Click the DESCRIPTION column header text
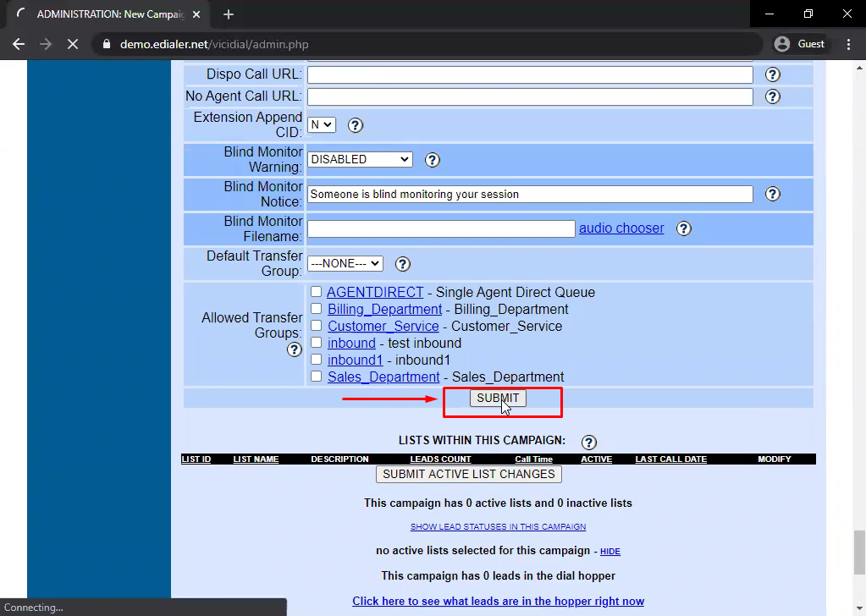 pyautogui.click(x=339, y=459)
